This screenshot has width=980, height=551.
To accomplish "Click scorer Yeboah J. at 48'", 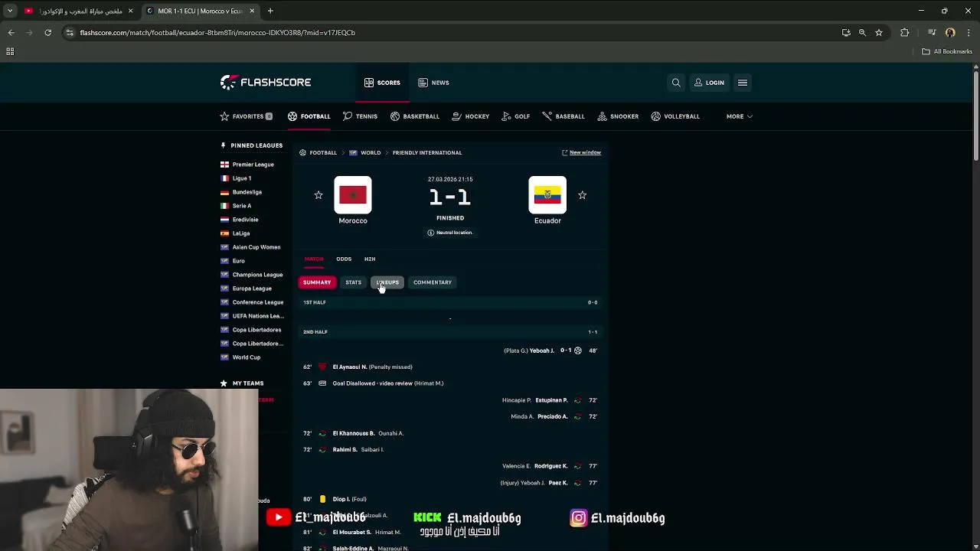I will click(542, 350).
